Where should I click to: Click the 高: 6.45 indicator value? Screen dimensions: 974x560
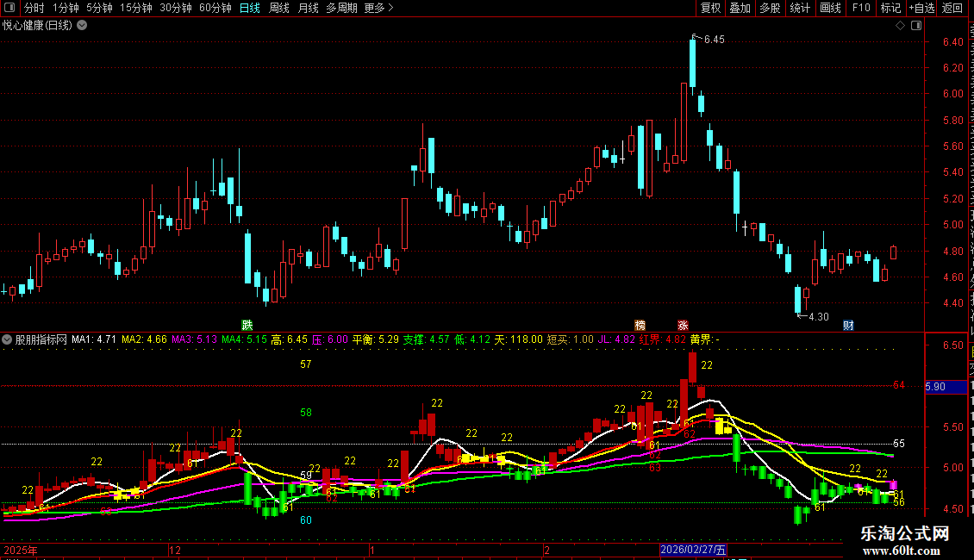289,339
